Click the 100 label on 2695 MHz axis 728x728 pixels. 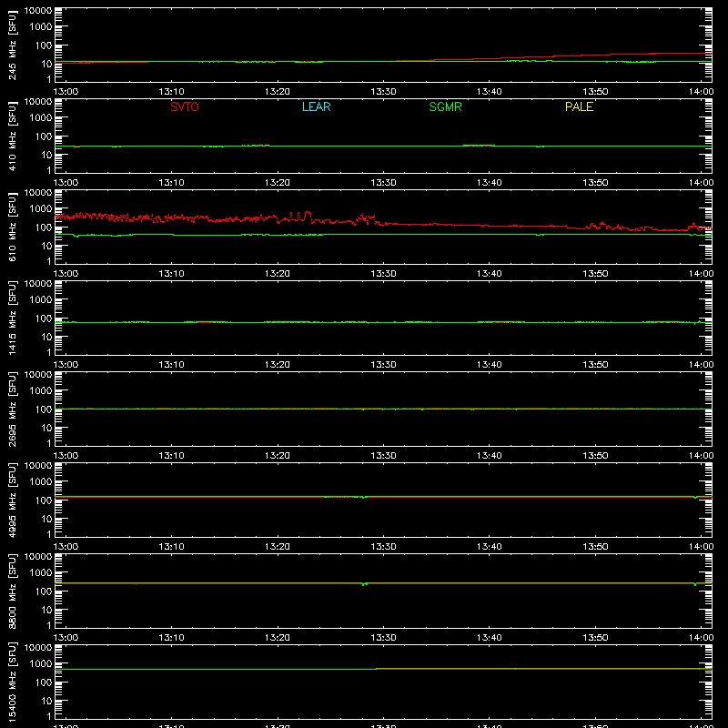[x=44, y=409]
